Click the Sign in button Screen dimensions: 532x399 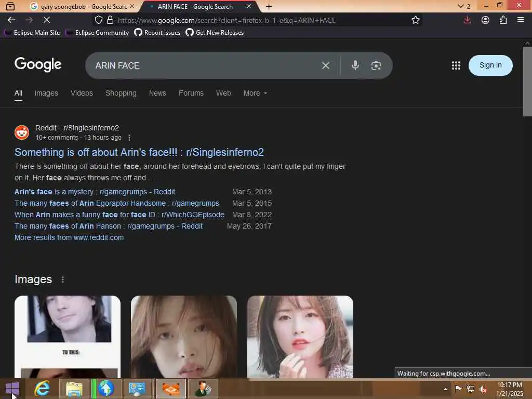(x=490, y=65)
